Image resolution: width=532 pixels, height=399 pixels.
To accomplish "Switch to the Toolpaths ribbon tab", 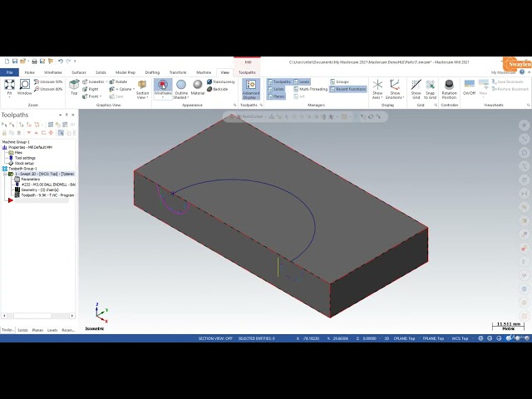I will coord(247,72).
